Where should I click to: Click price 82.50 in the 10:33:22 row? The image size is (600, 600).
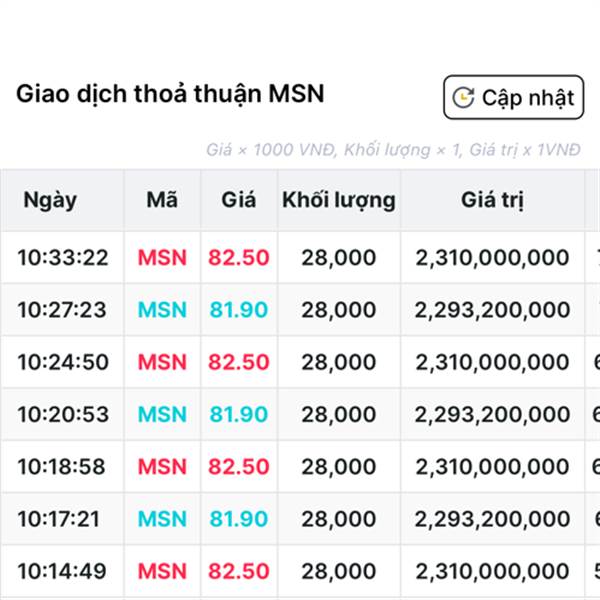[x=239, y=257]
